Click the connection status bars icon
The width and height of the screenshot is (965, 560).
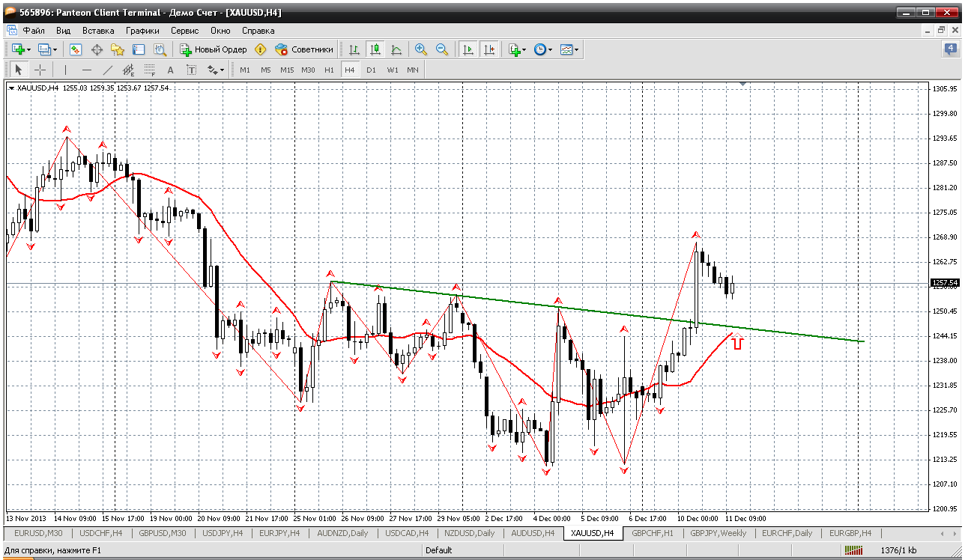point(853,550)
